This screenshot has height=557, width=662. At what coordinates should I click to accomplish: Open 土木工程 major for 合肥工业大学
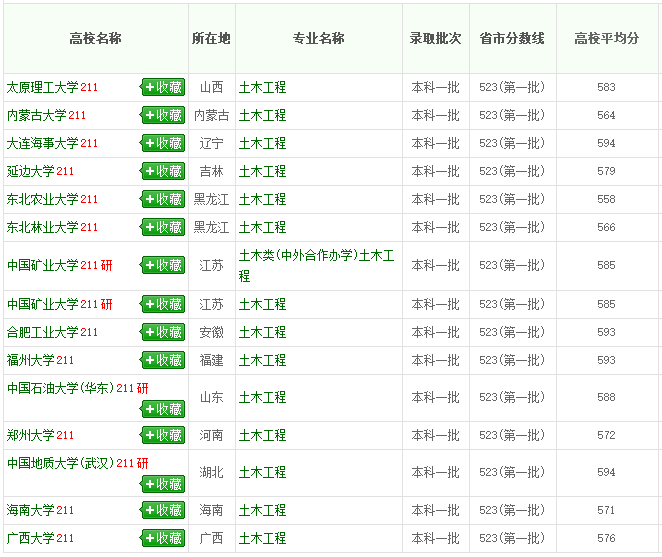click(x=262, y=332)
